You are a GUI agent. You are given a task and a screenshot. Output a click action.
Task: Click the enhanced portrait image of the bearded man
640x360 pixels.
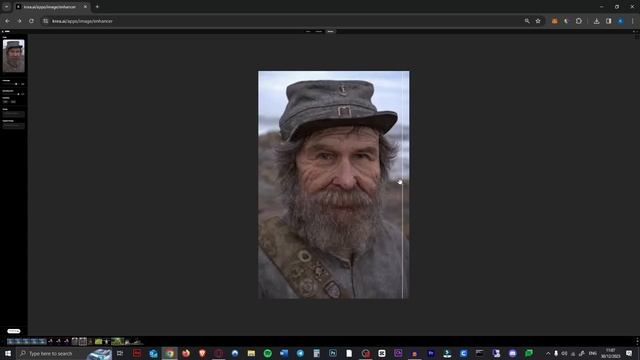(x=333, y=185)
